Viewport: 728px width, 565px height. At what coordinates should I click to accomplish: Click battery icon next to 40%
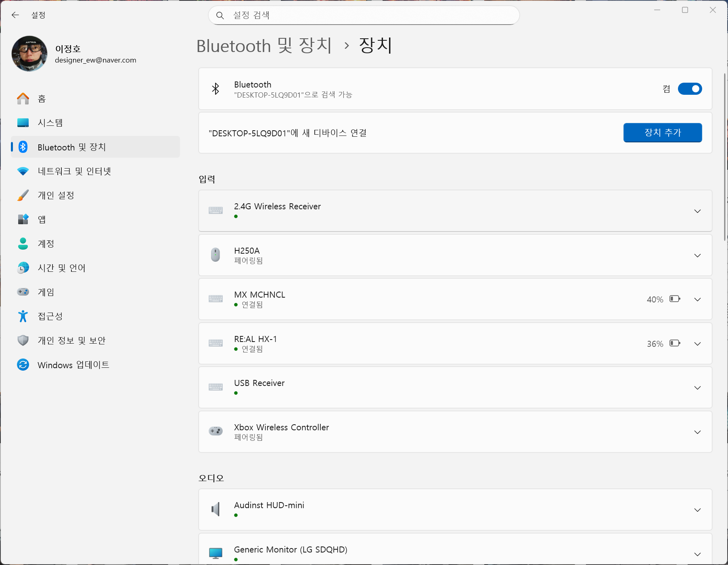click(x=675, y=299)
